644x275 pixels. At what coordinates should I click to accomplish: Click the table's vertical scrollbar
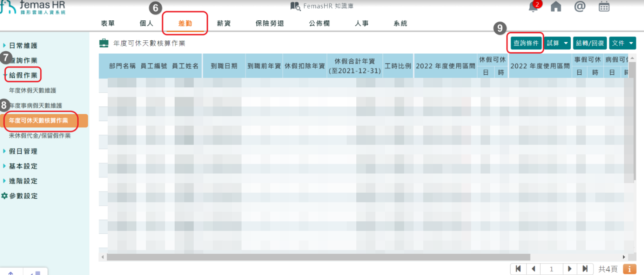pyautogui.click(x=632, y=122)
